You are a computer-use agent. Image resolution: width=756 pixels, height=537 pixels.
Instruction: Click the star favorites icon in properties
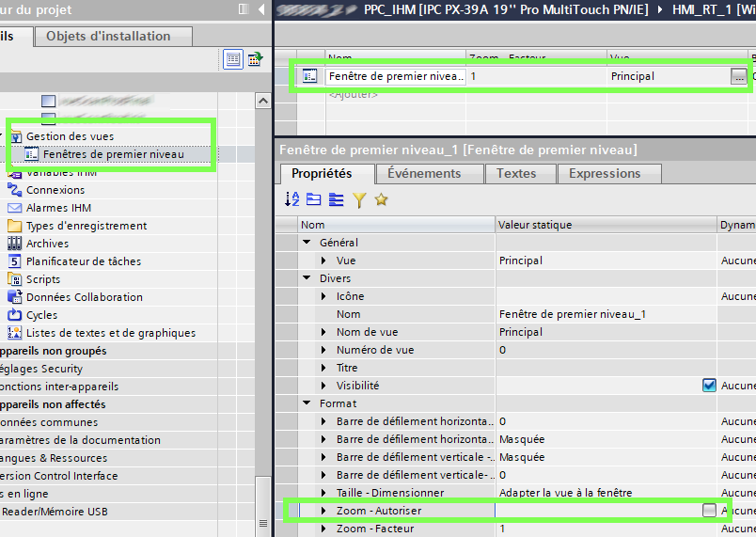tap(381, 199)
